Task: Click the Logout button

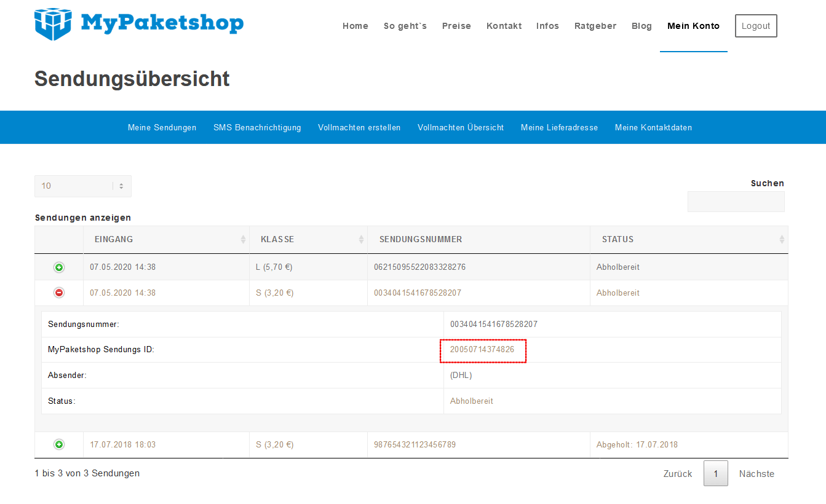Action: 756,26
